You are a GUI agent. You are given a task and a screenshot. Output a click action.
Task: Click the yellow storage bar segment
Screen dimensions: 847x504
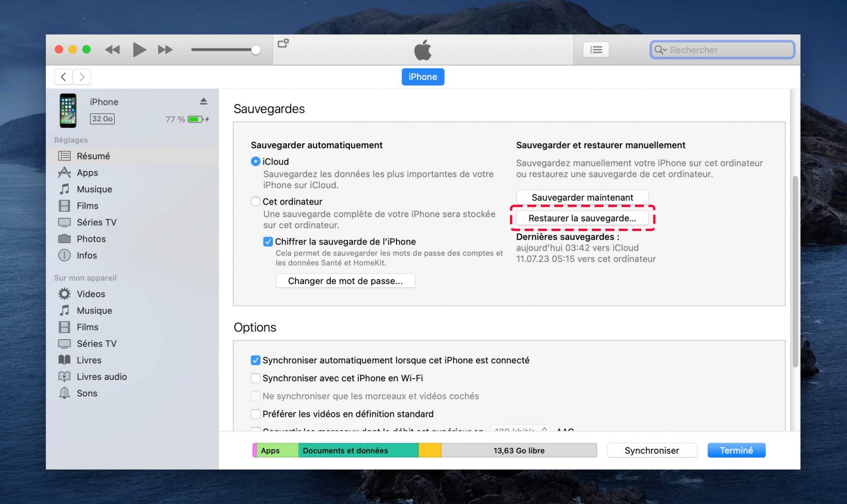[x=430, y=451]
